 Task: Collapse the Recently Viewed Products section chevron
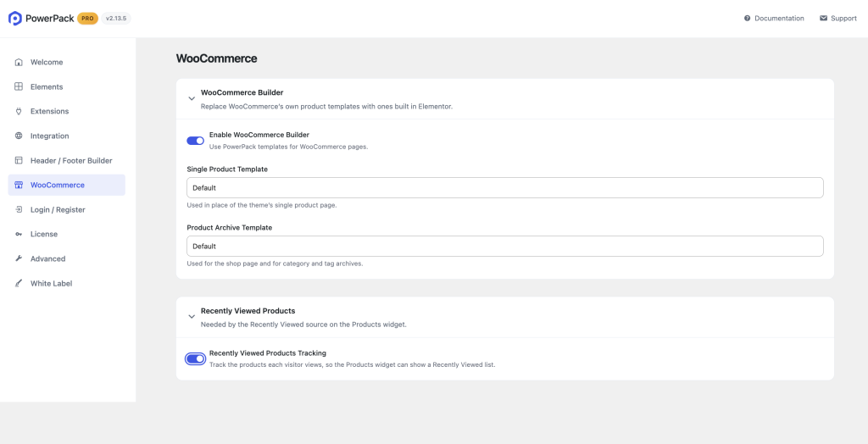(x=192, y=317)
